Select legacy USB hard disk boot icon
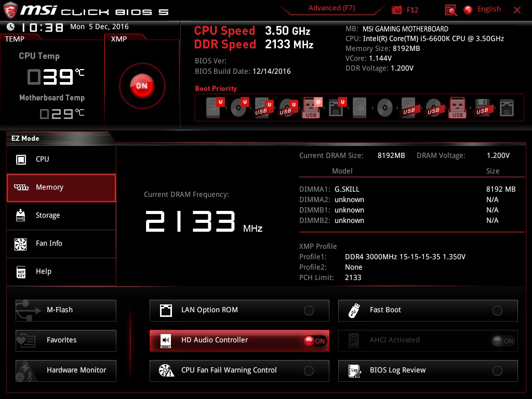 coord(409,108)
